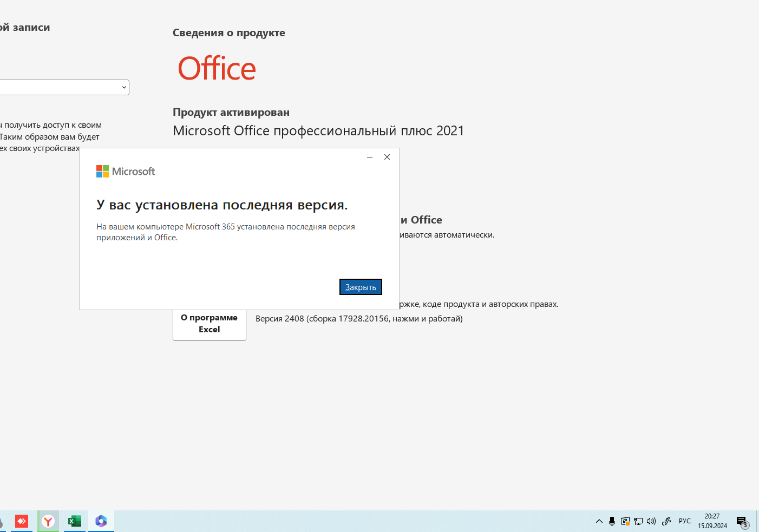Show hidden system tray icons

(x=599, y=521)
